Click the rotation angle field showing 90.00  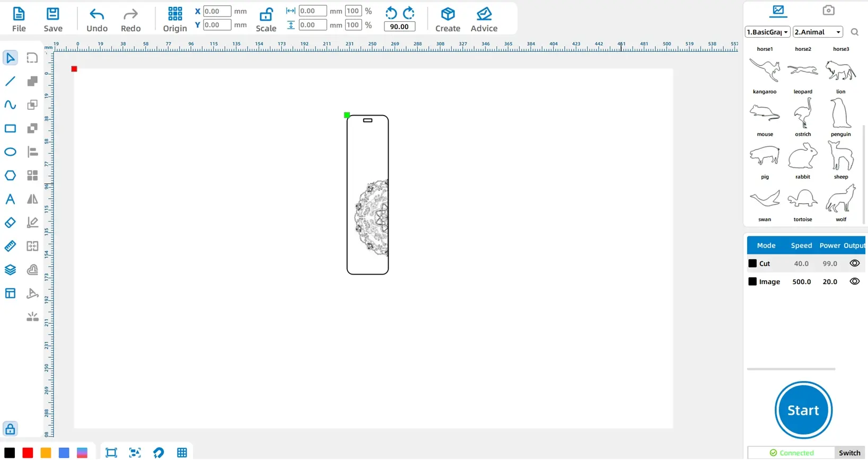(x=399, y=26)
